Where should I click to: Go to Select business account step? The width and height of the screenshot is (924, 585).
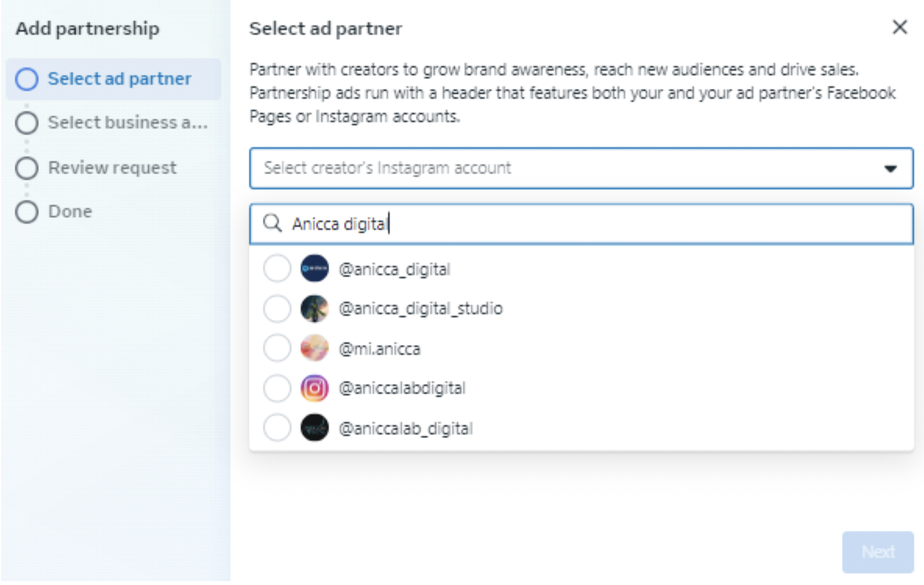coord(127,123)
